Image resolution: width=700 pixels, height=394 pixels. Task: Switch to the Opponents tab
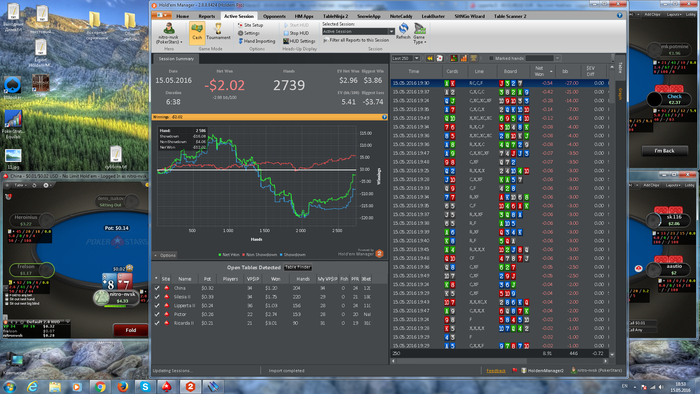pos(274,16)
